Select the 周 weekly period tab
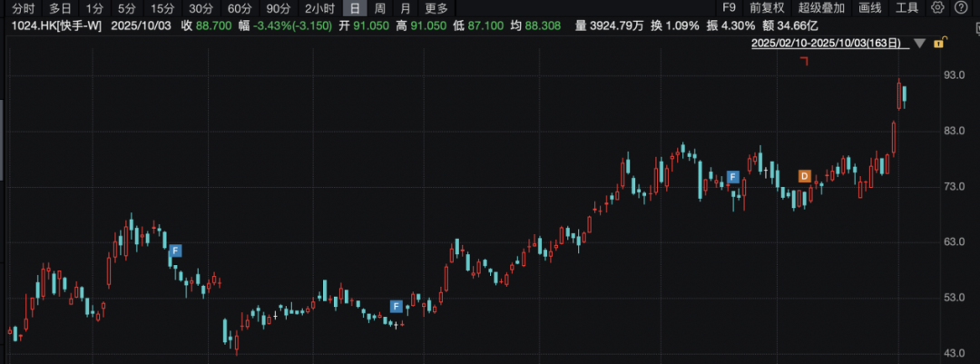The width and height of the screenshot is (980, 364). click(380, 8)
